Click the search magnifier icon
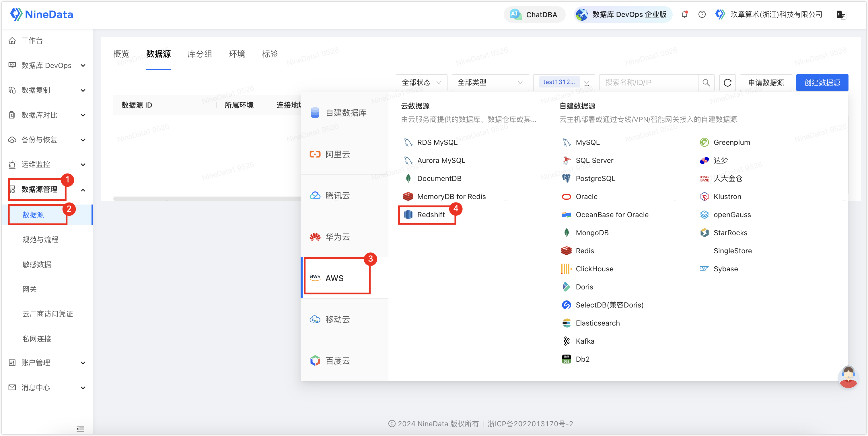Screen dimensions: 868x436 (x=706, y=83)
